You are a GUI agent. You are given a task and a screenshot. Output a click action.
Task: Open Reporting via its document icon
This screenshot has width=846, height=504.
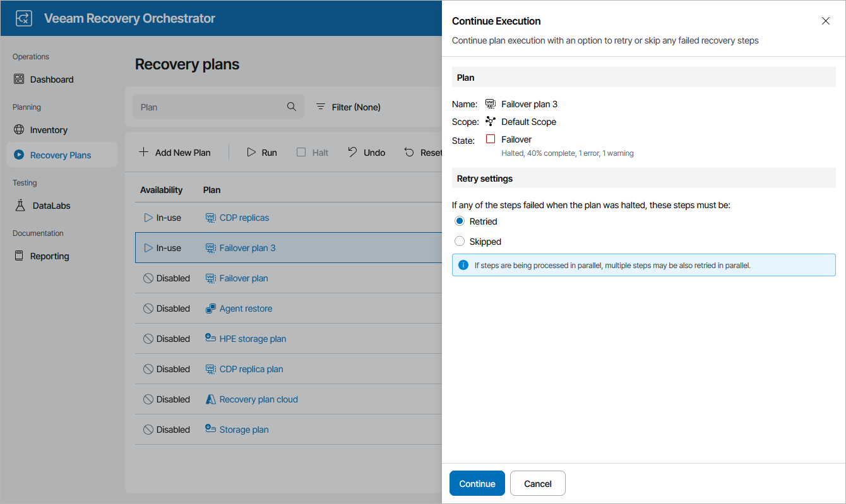pos(19,255)
